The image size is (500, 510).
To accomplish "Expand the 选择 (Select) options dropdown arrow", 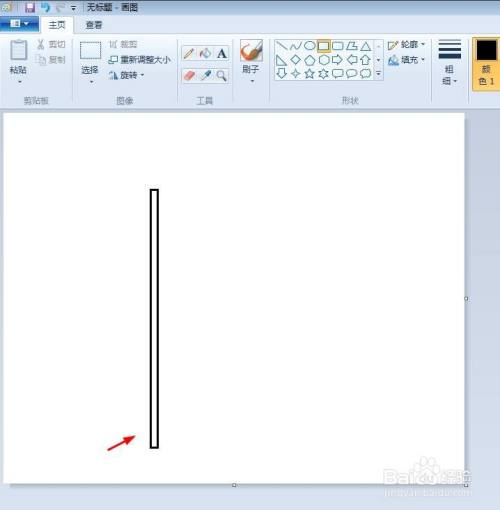I will point(91,82).
